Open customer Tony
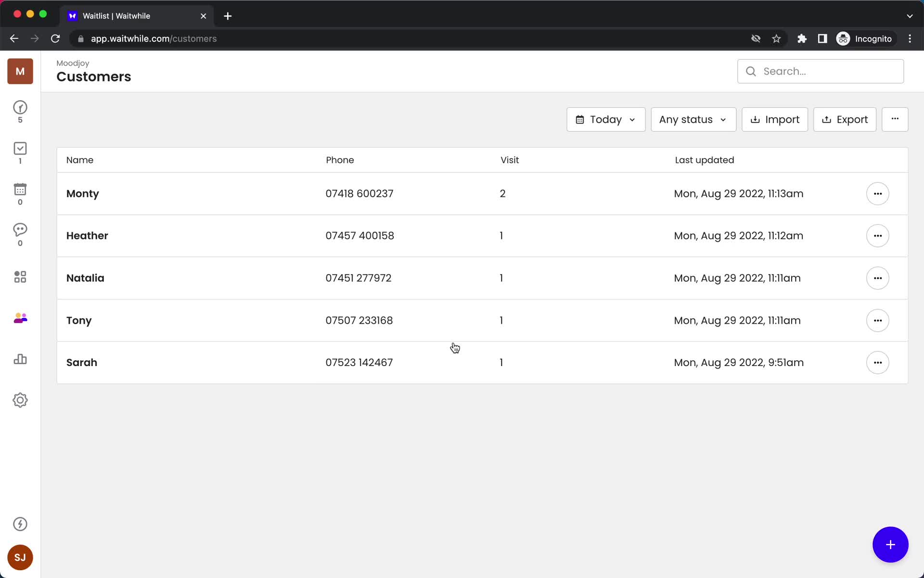 pyautogui.click(x=79, y=321)
